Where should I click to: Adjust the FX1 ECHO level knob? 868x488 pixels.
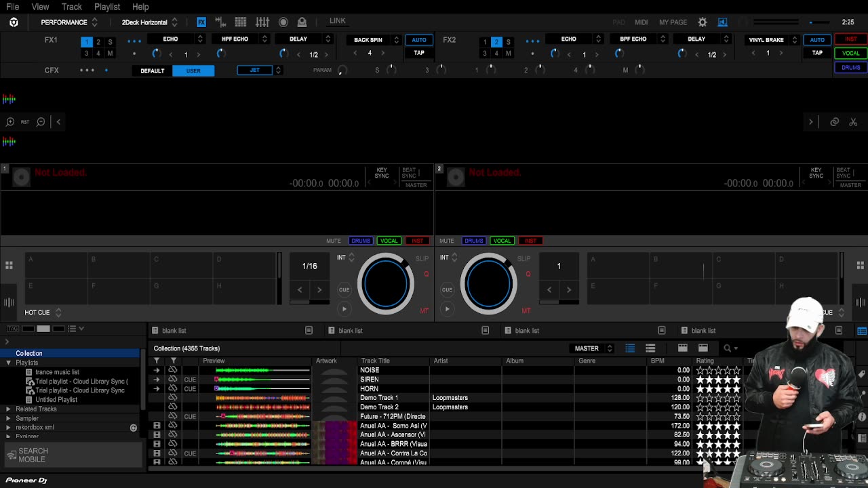(156, 54)
